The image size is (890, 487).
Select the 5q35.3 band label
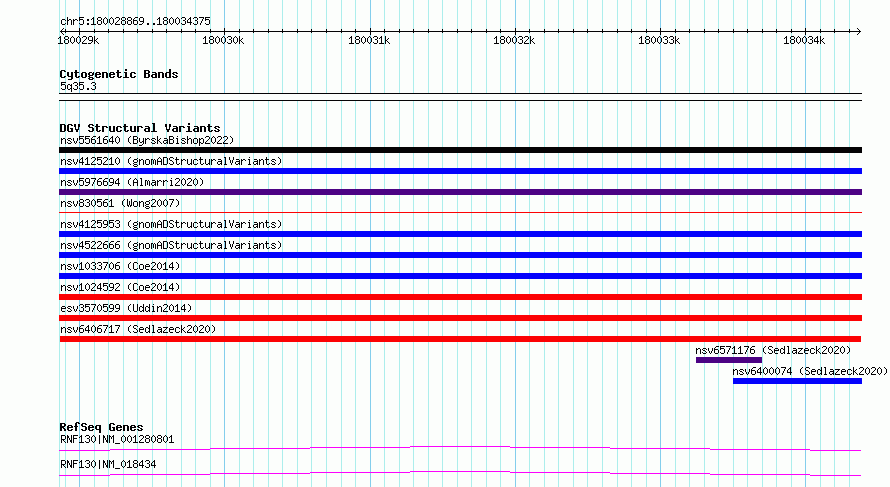click(78, 86)
